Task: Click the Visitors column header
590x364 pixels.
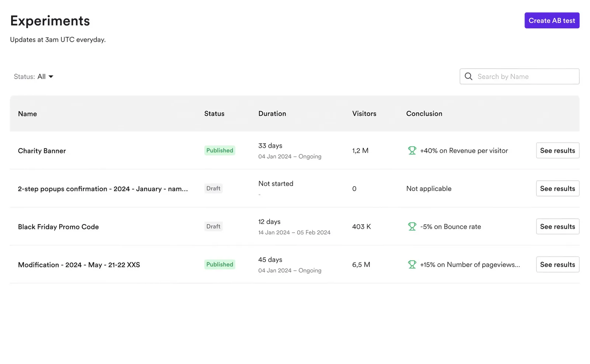Action: 364,114
